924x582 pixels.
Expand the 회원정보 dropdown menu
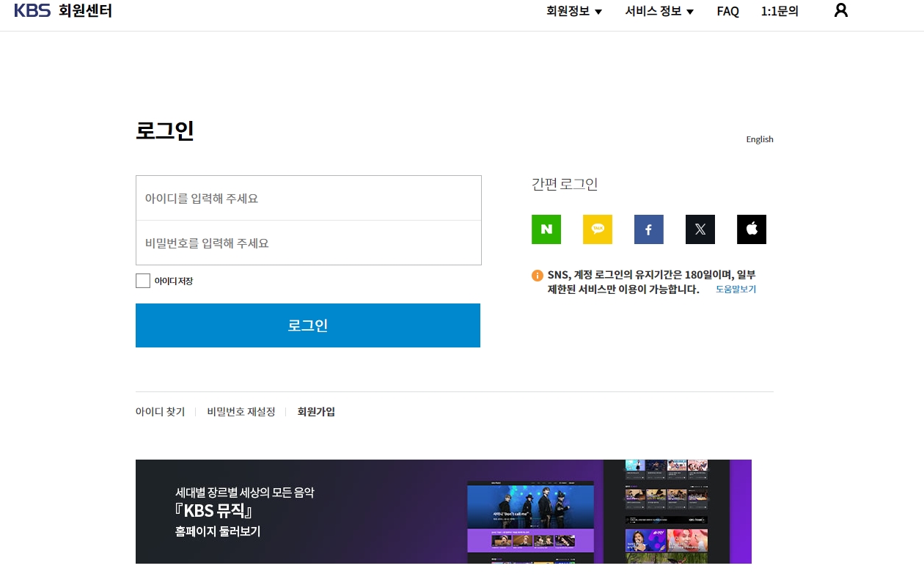(574, 11)
